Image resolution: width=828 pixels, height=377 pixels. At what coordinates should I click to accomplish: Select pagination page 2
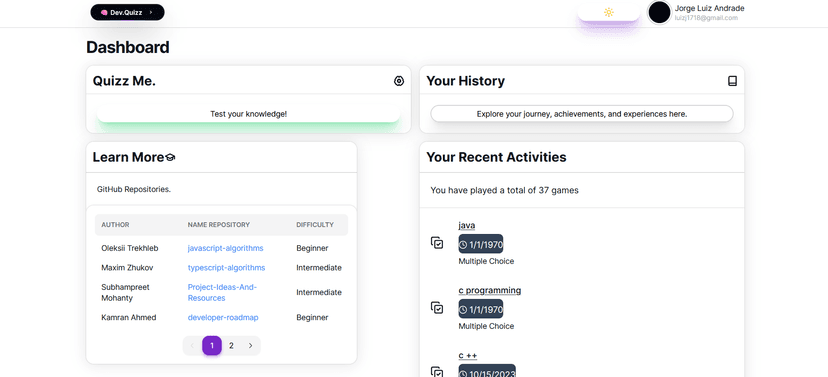coord(231,346)
